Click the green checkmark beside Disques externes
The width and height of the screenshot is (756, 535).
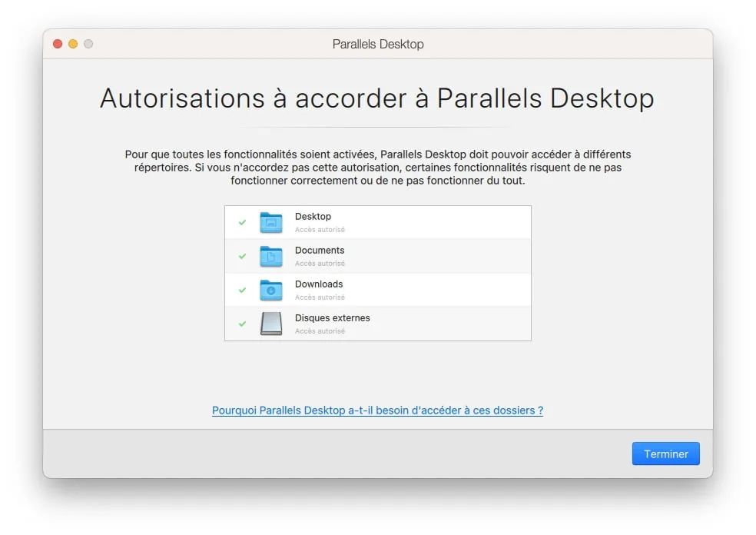point(242,324)
